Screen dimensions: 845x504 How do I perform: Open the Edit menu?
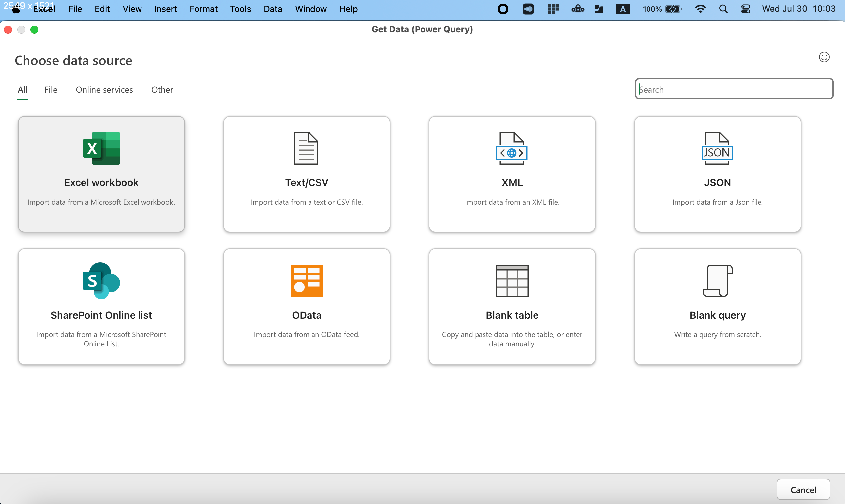coord(102,9)
